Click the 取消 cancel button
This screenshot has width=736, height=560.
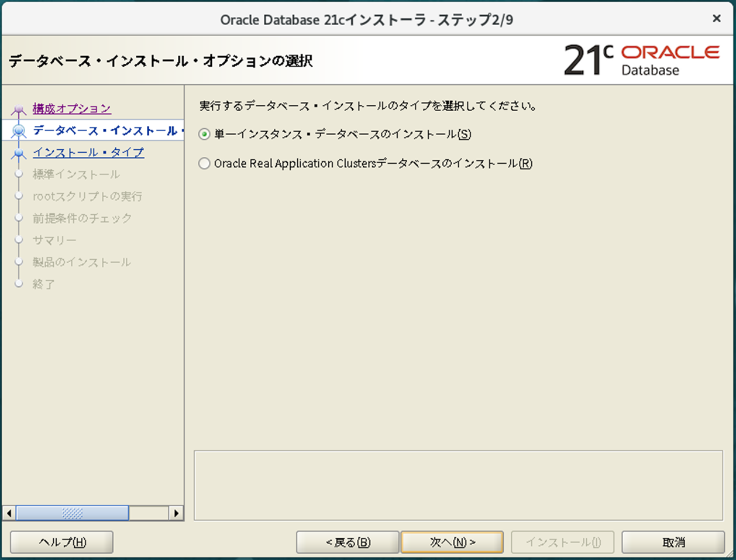point(673,542)
